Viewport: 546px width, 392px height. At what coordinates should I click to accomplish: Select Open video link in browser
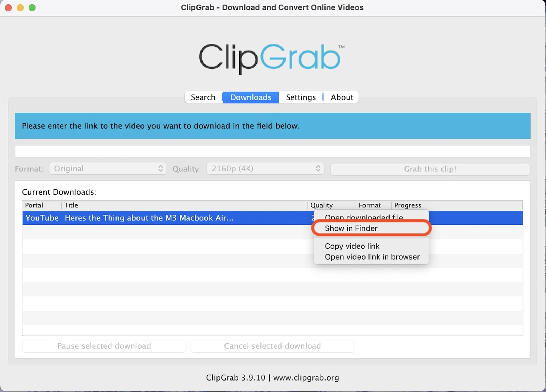(x=372, y=256)
